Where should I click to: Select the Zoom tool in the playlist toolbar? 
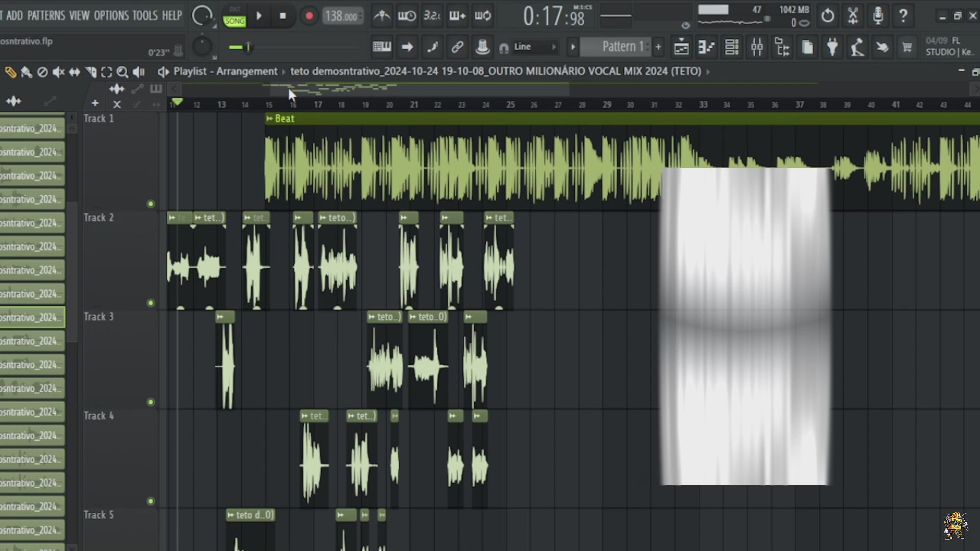(122, 72)
